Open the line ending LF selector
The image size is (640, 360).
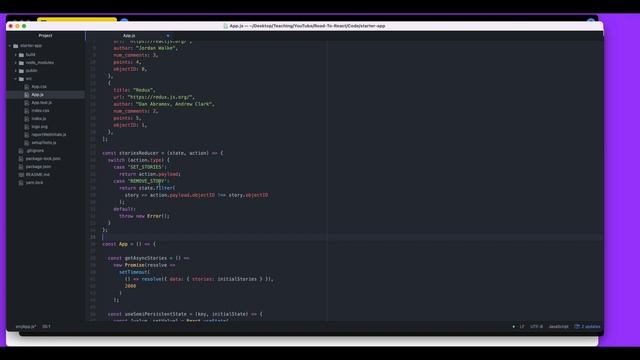coord(522,327)
